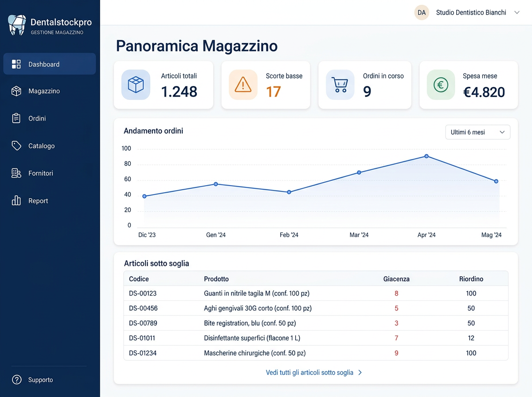Click the Report bar chart icon
532x397 pixels.
[x=16, y=201]
